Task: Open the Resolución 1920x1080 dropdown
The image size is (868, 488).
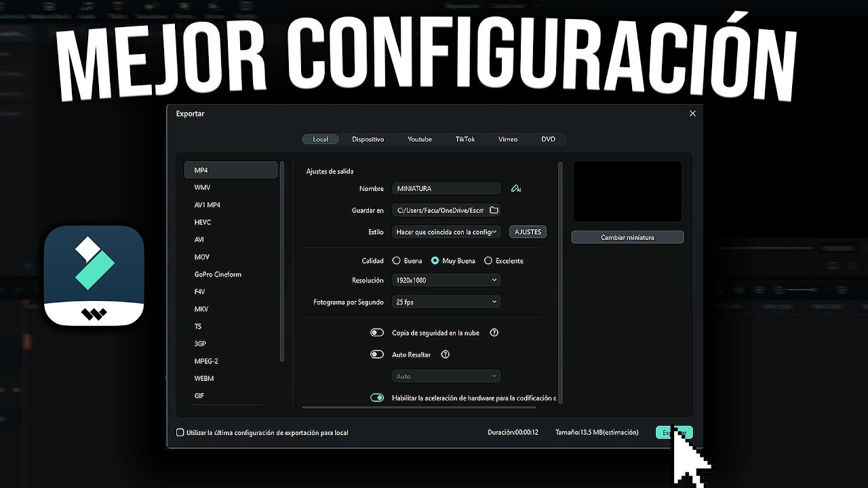Action: [x=446, y=280]
